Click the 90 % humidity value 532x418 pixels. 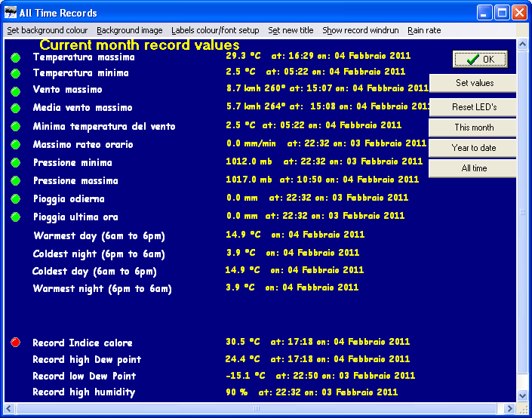(x=236, y=392)
